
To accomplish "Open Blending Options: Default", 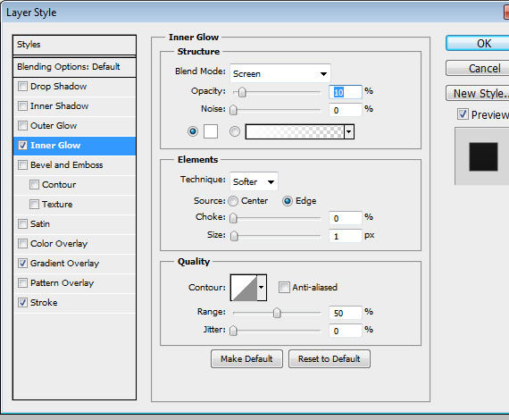I will (x=74, y=67).
